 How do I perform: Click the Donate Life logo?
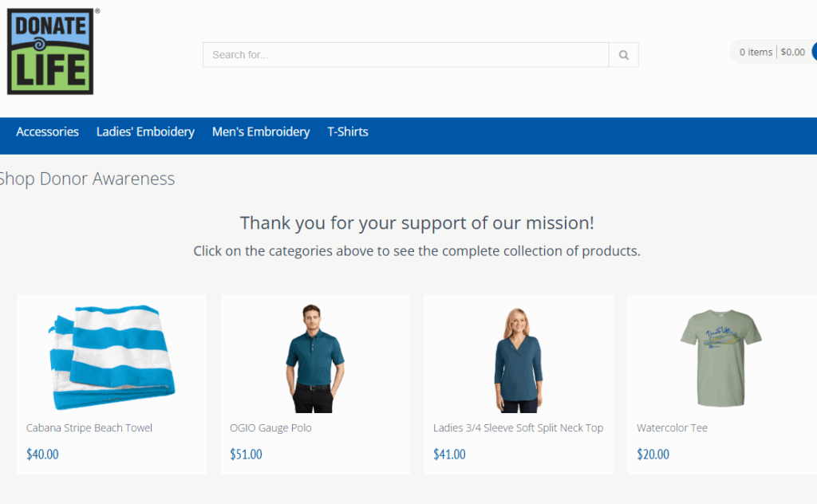click(50, 52)
